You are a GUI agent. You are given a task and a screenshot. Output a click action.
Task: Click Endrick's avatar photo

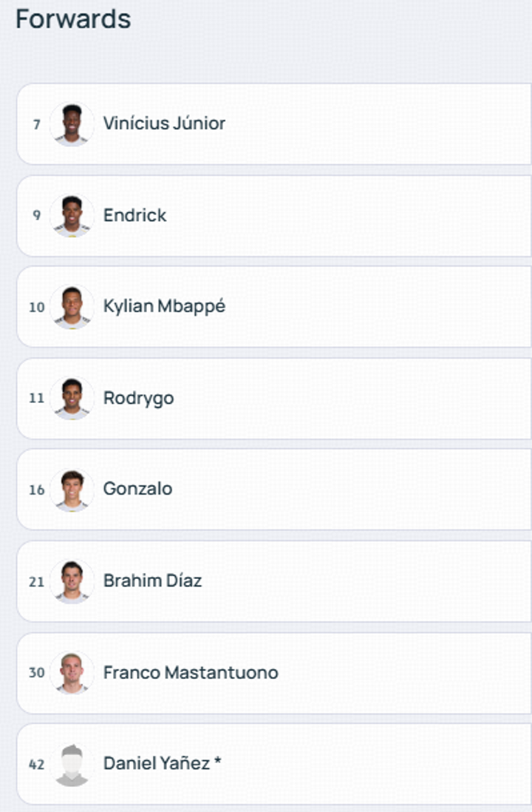point(72,216)
